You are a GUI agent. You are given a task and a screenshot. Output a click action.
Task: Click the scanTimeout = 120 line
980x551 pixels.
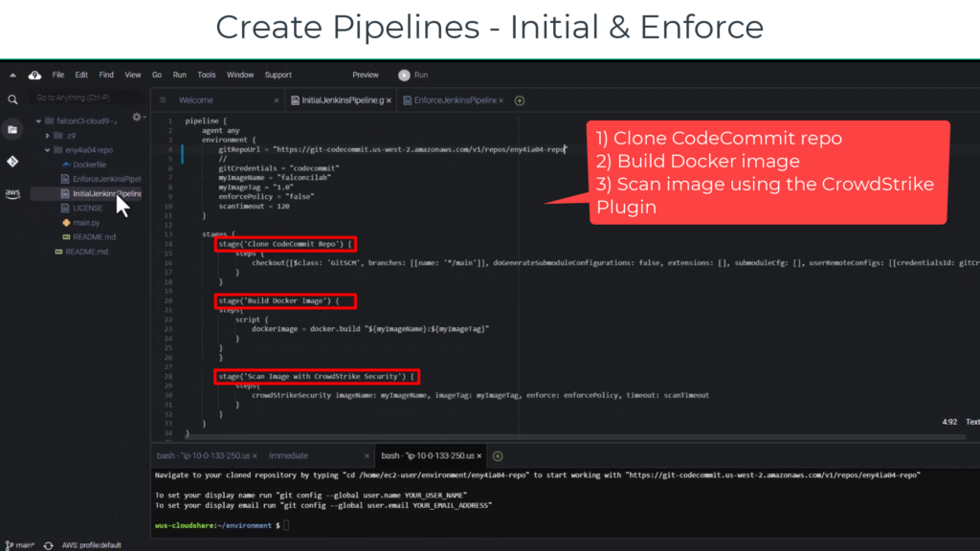[254, 207]
